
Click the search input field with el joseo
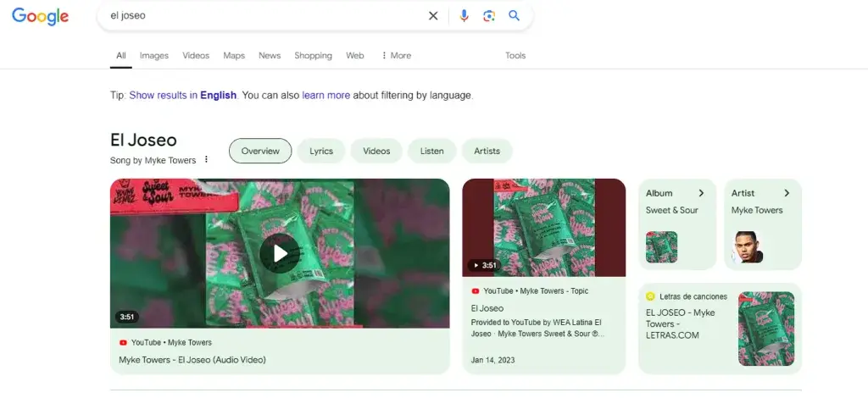pos(265,15)
